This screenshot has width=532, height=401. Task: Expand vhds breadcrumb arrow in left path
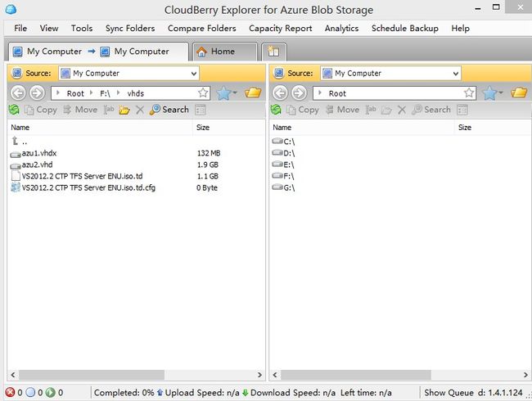coord(118,92)
